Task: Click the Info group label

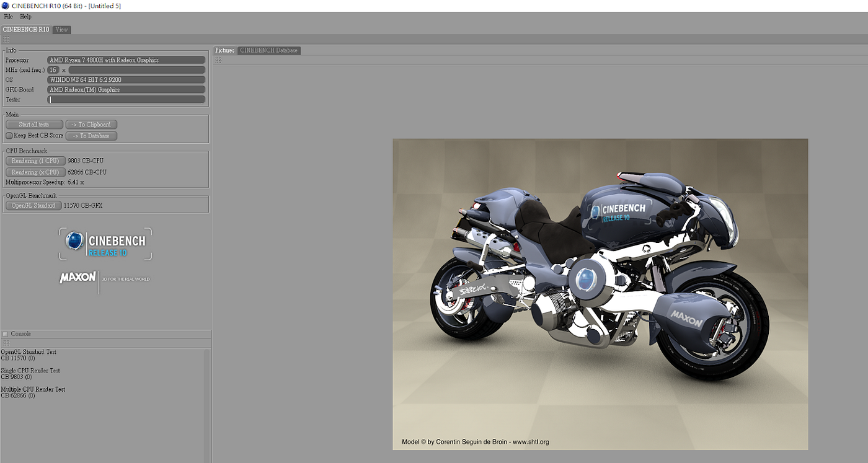Action: click(x=11, y=50)
